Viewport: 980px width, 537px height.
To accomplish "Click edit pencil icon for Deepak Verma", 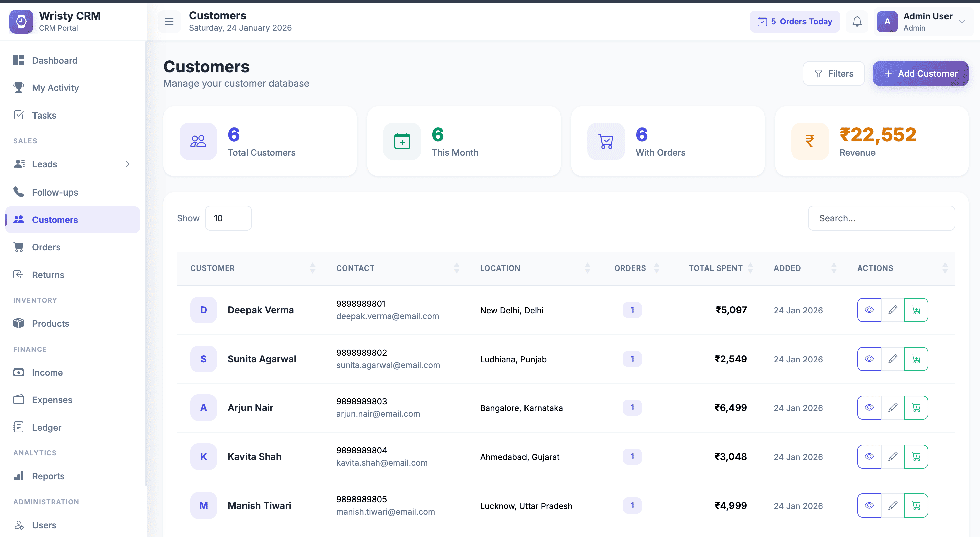I will [893, 310].
